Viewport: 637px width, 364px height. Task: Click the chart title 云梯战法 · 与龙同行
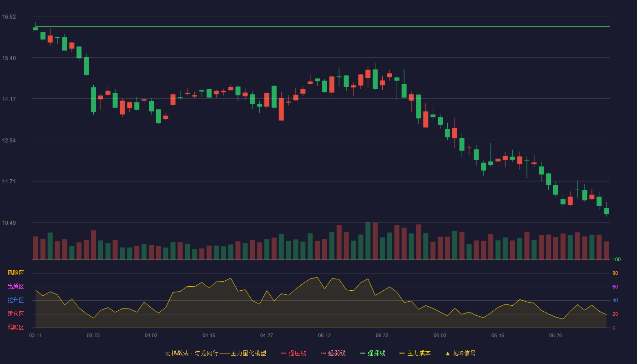pos(192,353)
